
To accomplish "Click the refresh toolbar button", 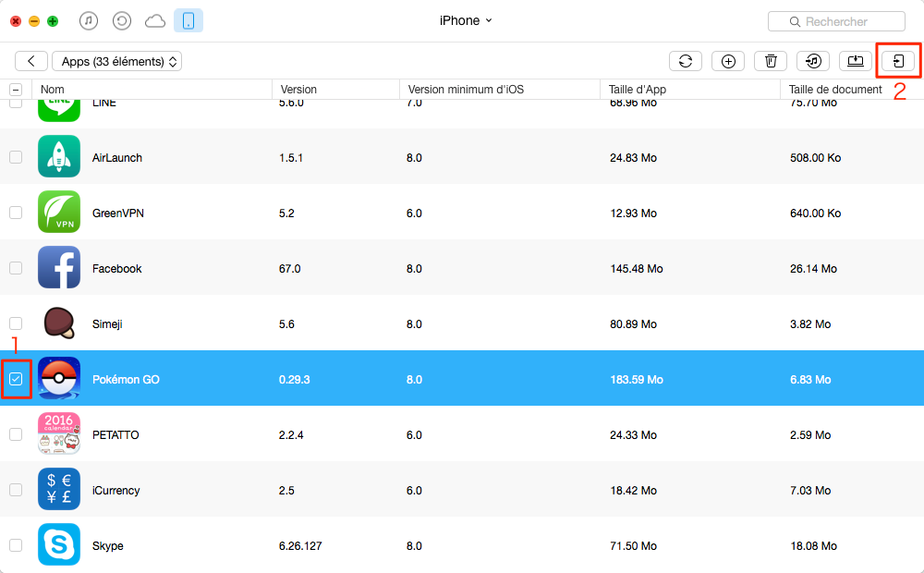I will point(686,61).
